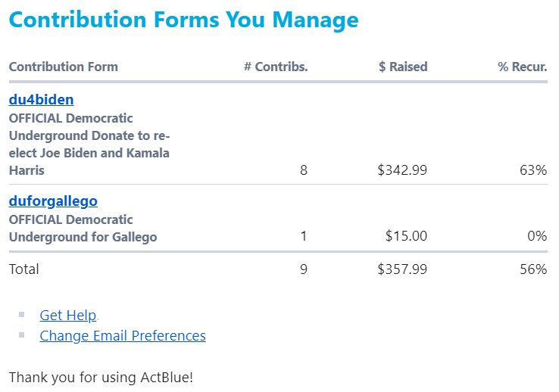The image size is (559, 392).
Task: Click the Total row label
Action: coord(24,269)
